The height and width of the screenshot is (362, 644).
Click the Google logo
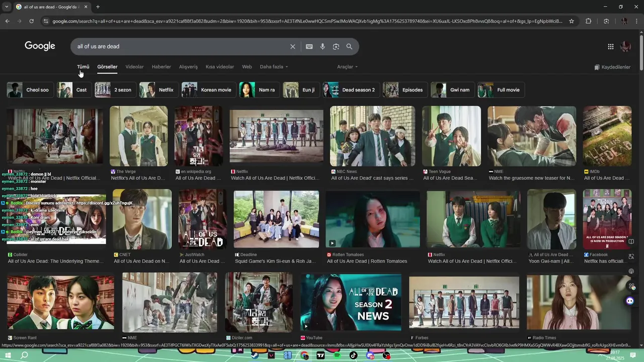pyautogui.click(x=40, y=46)
